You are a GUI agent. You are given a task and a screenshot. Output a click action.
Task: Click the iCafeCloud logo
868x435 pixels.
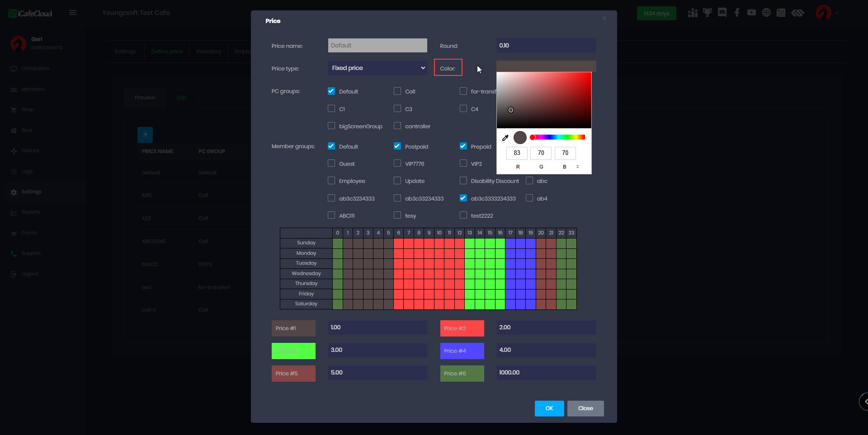[x=30, y=14]
